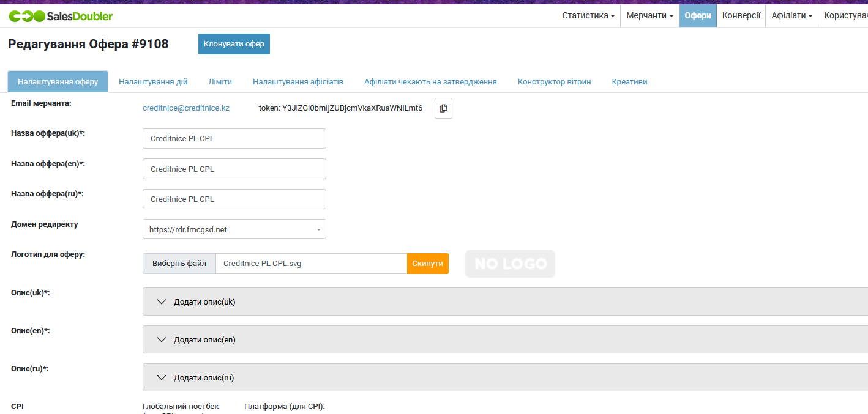This screenshot has height=414, width=868.
Task: Focus the Назва оффера(ru) input field
Action: [234, 199]
